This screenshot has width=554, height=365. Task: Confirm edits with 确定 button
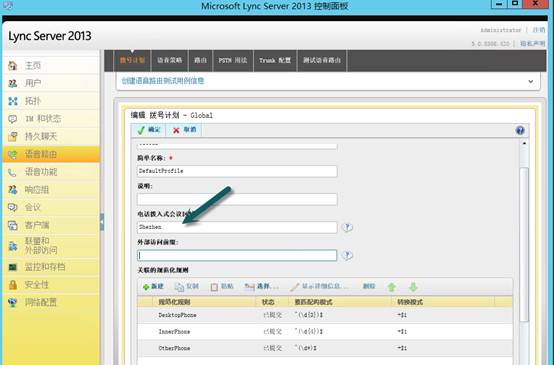(x=148, y=130)
